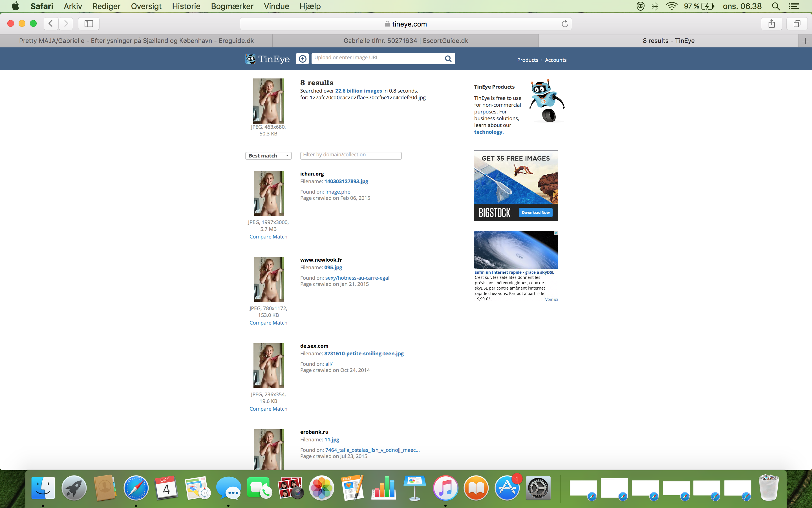Click the Filter by domain/collection field
This screenshot has height=508, width=812.
pyautogui.click(x=351, y=155)
